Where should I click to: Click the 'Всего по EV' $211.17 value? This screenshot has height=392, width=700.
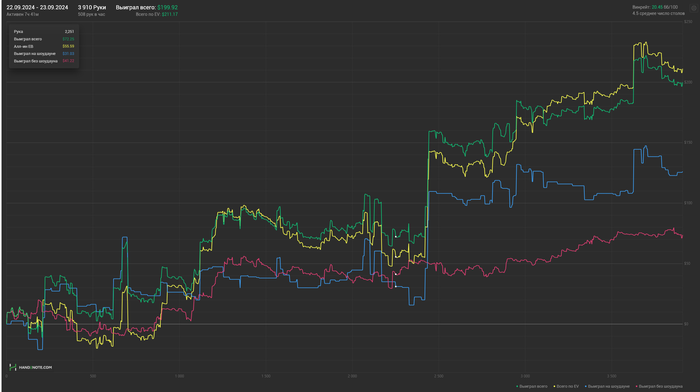[170, 14]
